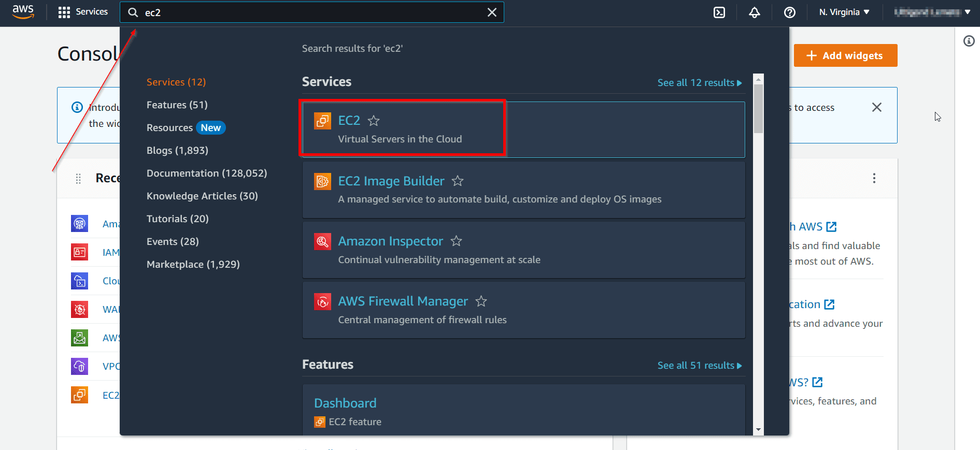980x450 pixels.
Task: Click the small EC2 feature icon under Dashboard
Action: [320, 422]
